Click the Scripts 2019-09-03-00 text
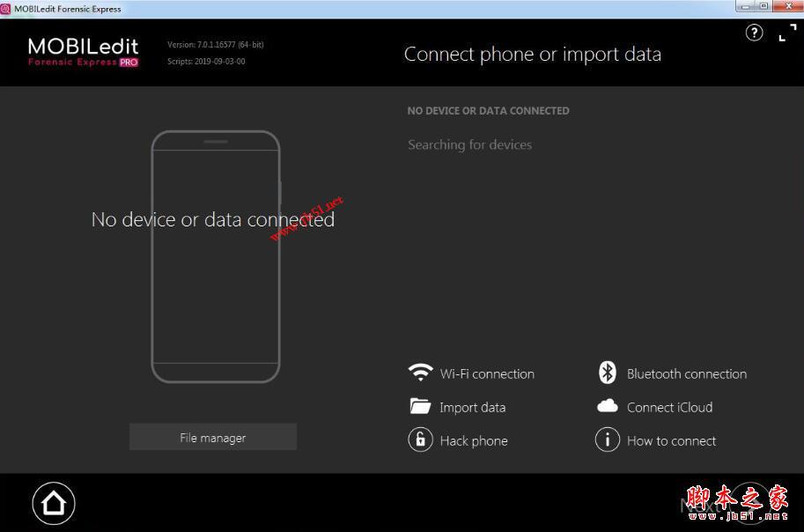Screen dimensions: 804x532 206,61
